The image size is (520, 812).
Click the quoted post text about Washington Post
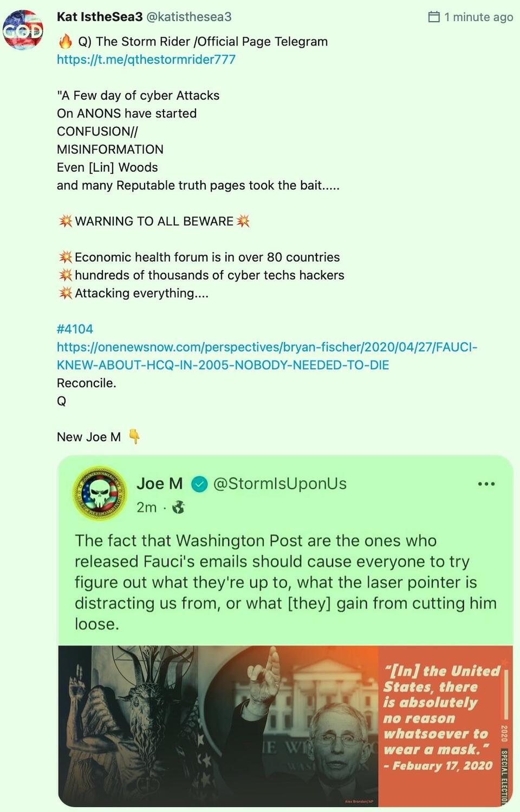(x=285, y=582)
